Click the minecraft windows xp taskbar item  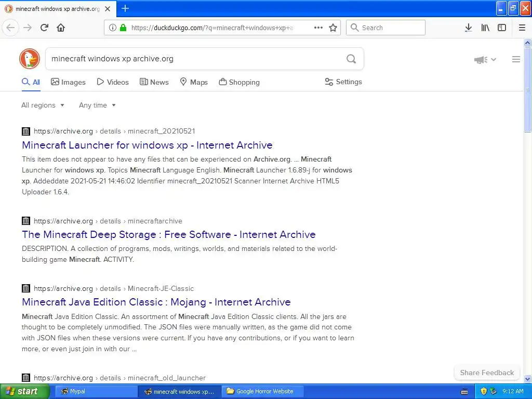coord(179,391)
